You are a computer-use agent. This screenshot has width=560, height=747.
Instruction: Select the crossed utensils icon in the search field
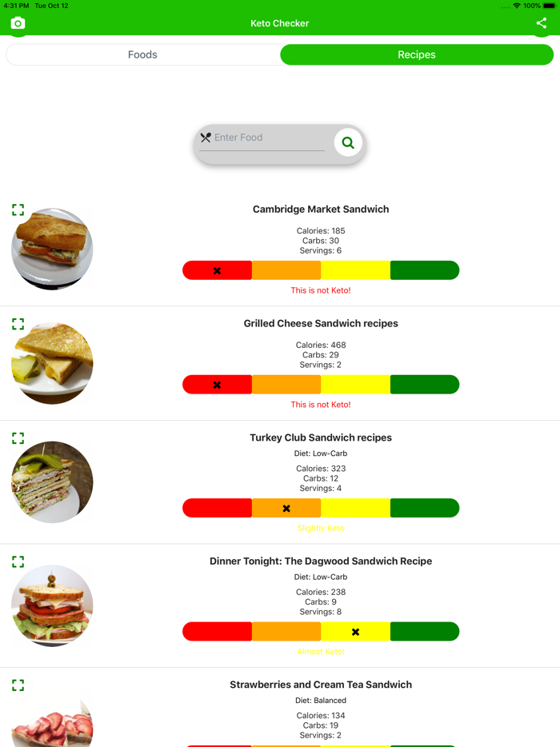[x=206, y=136]
